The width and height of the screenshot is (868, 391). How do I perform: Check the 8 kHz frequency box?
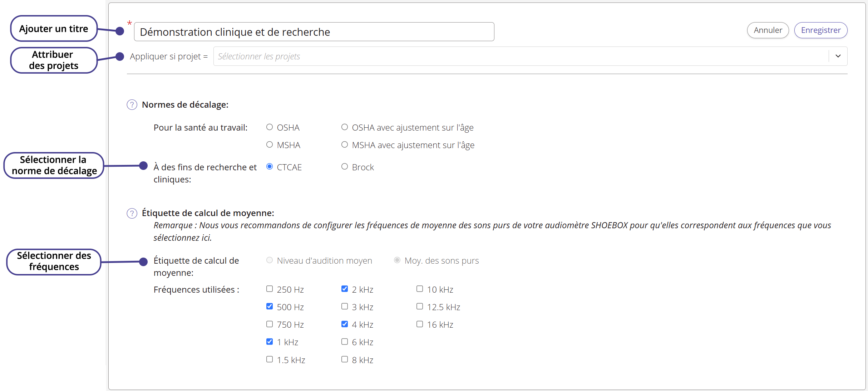[x=345, y=359]
